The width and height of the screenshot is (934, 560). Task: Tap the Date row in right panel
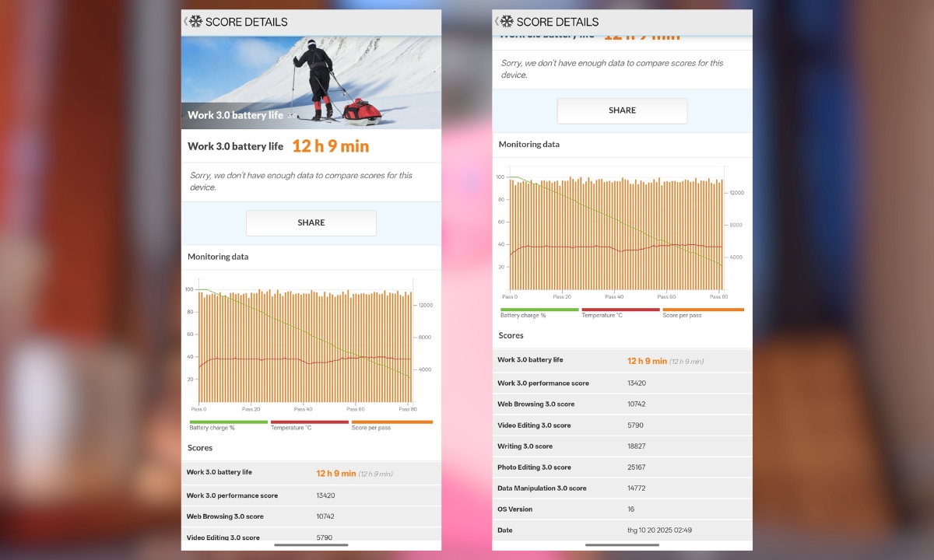[622, 530]
